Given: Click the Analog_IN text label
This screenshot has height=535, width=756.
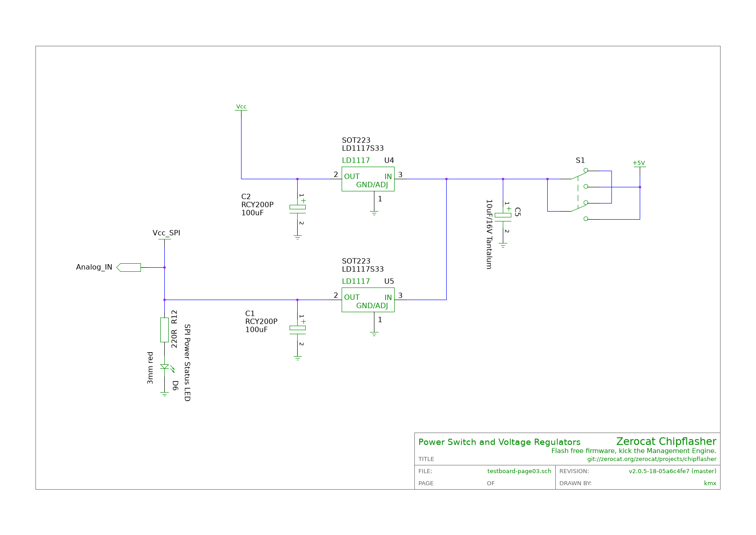Looking at the screenshot, I should point(94,267).
